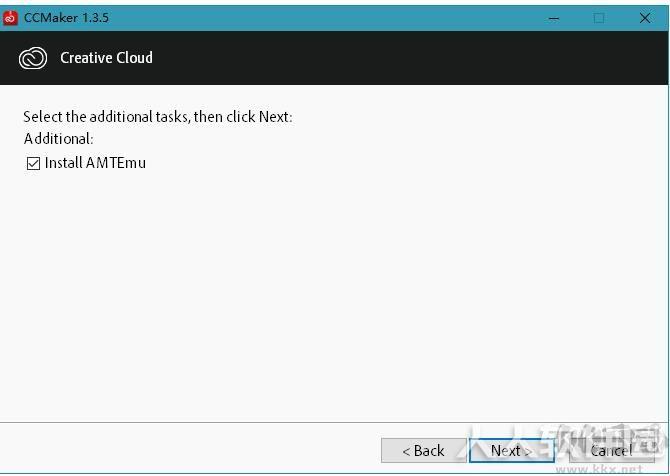Image resolution: width=670 pixels, height=476 pixels.
Task: Click the "Additional:" group label
Action: (x=59, y=139)
